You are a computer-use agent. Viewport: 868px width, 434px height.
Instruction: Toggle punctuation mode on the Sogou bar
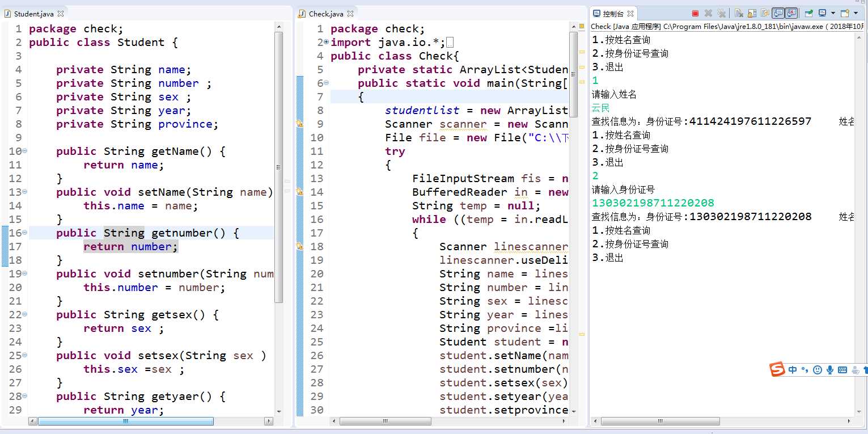(x=805, y=370)
